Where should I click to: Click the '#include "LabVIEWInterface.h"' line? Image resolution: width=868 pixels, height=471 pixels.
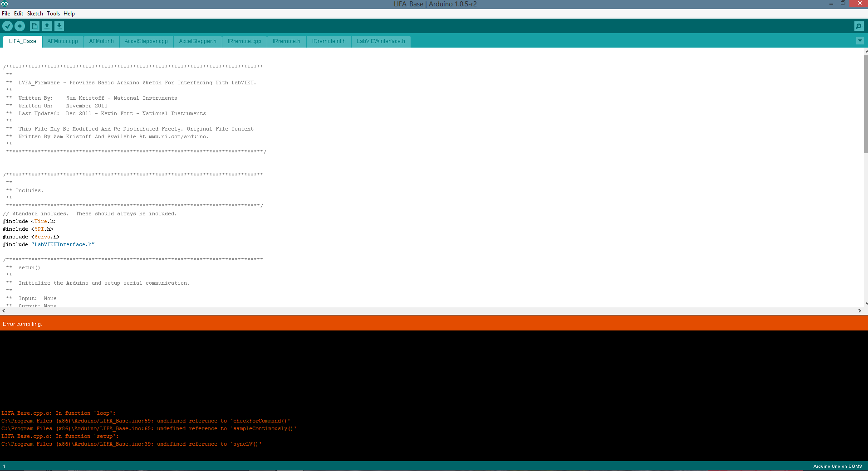click(49, 245)
